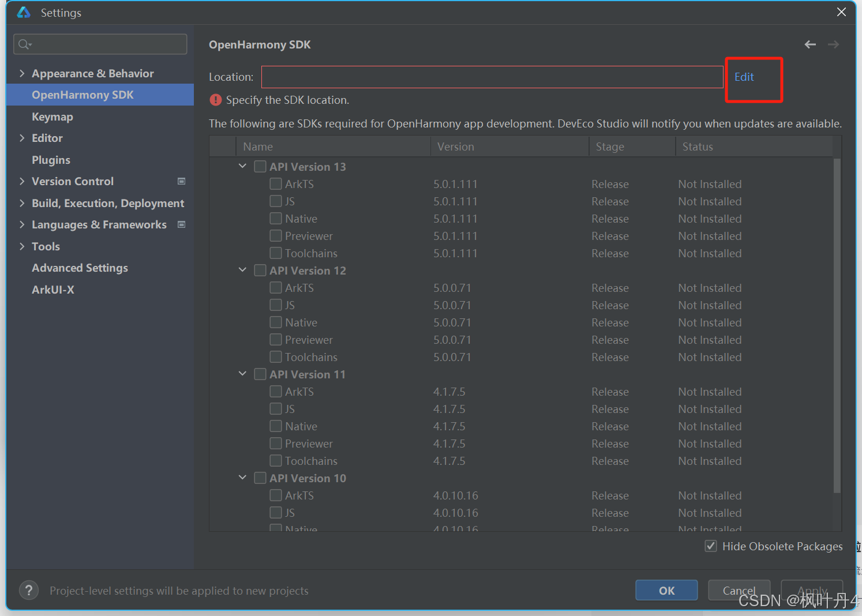Click the Languages & Frameworks project-level icon
862x616 pixels.
(x=181, y=224)
